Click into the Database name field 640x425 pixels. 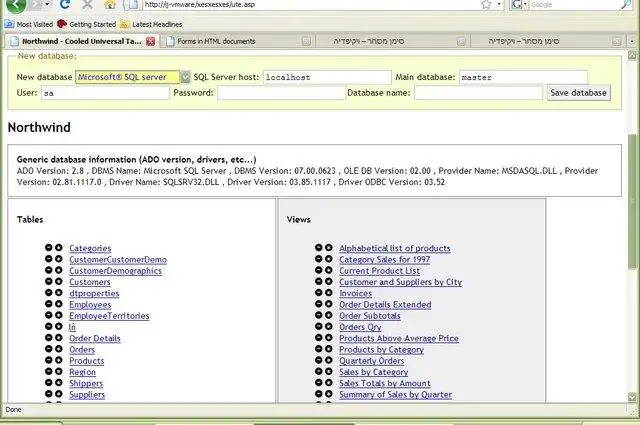point(479,93)
